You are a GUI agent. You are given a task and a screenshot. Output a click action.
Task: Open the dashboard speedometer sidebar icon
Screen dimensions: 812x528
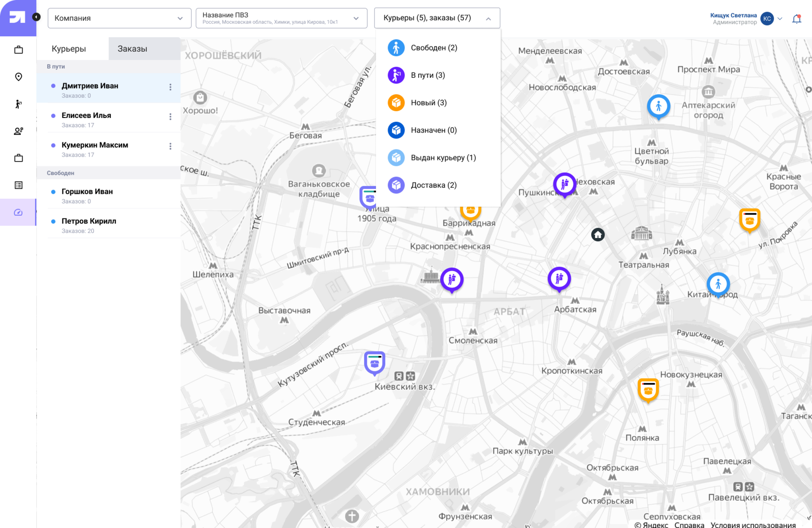click(18, 212)
